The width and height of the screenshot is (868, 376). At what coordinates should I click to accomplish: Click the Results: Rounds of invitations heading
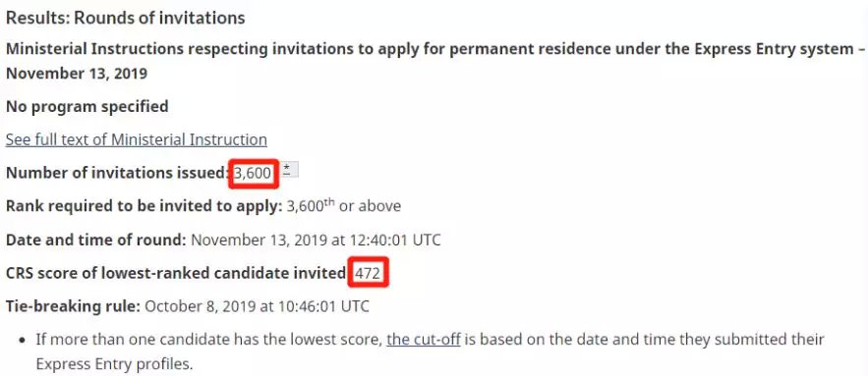click(125, 18)
